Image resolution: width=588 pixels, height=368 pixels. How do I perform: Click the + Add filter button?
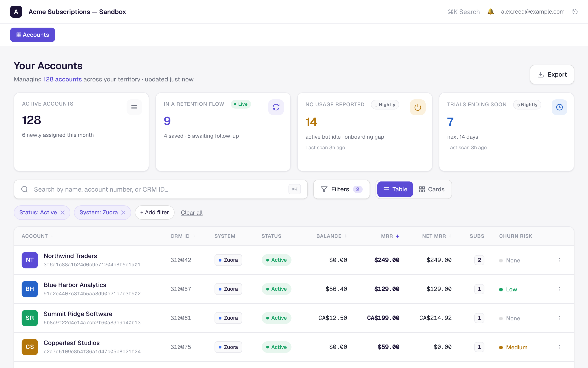coord(155,213)
